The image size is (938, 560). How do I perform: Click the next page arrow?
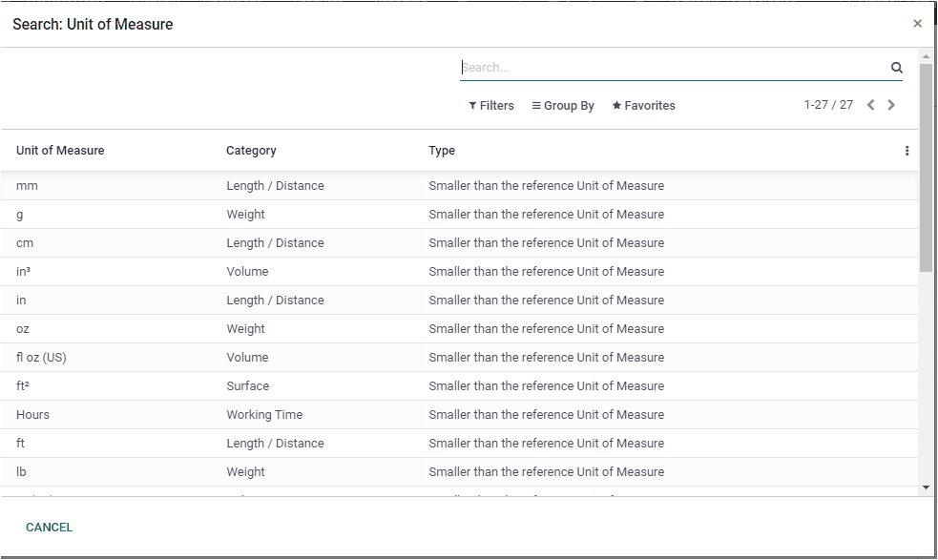tap(891, 105)
